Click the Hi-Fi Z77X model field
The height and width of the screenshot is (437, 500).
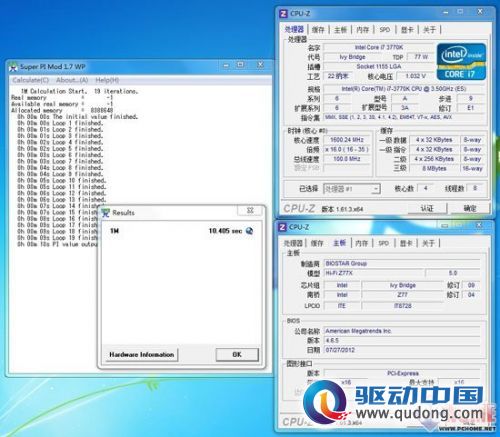pyautogui.click(x=374, y=273)
